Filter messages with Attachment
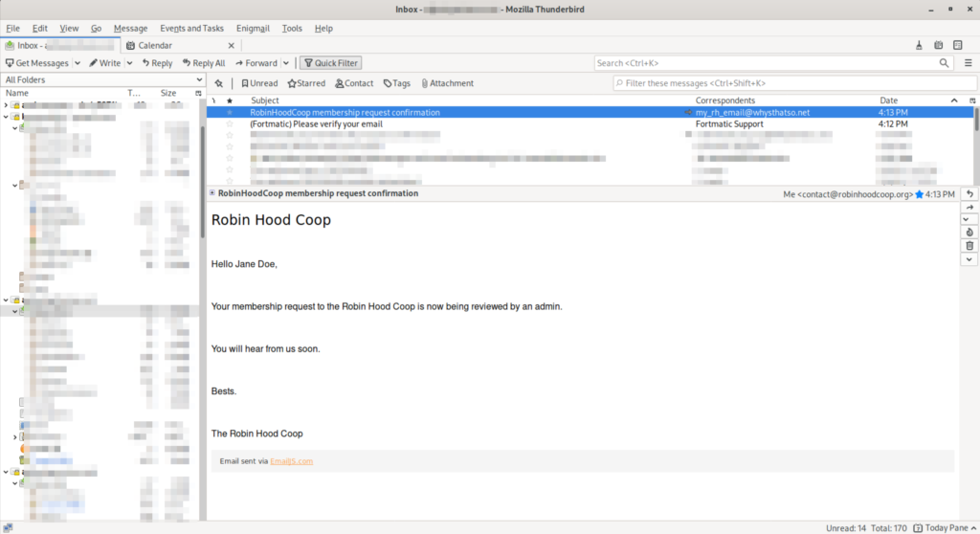Viewport: 980px width, 534px height. pos(448,83)
